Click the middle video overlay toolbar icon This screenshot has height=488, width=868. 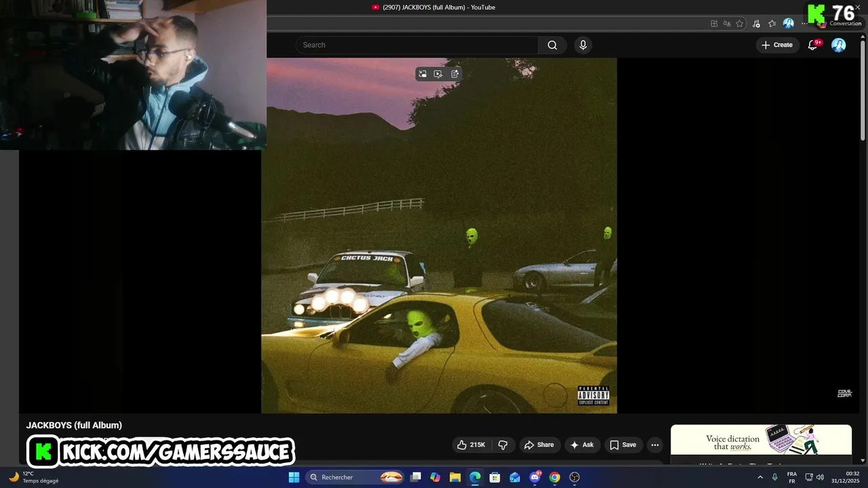click(x=438, y=74)
